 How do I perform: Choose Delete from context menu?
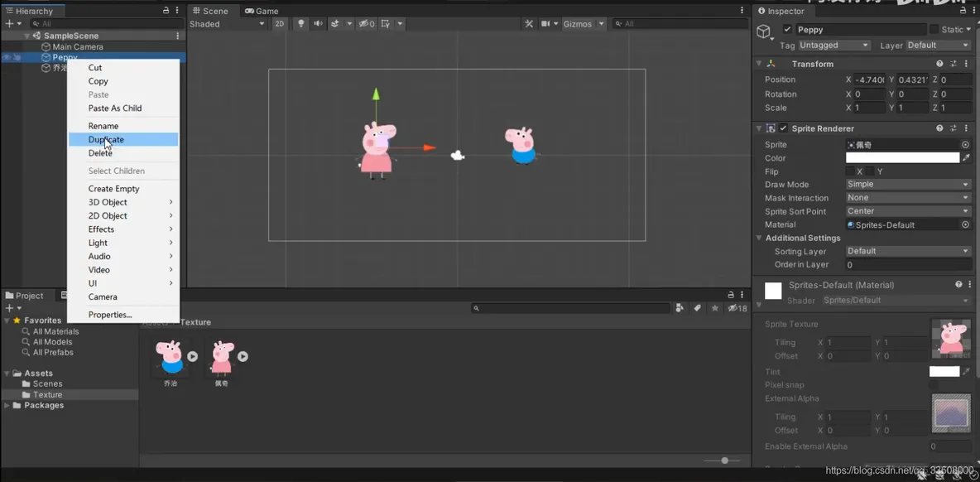click(123, 153)
